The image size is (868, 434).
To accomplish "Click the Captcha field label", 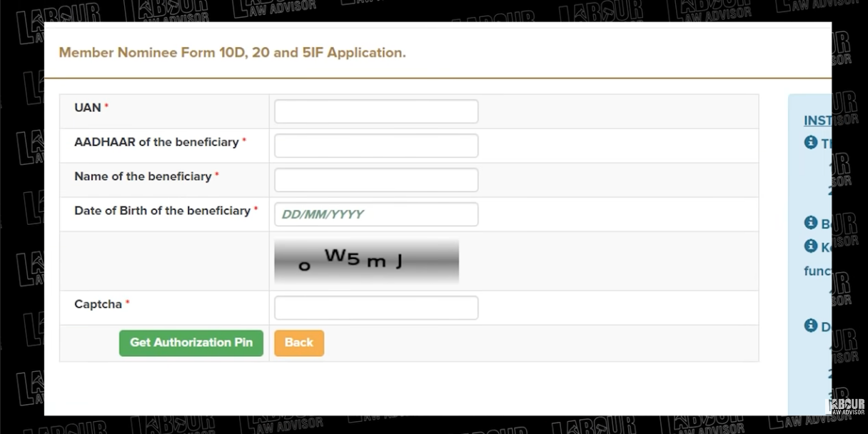I will [98, 304].
